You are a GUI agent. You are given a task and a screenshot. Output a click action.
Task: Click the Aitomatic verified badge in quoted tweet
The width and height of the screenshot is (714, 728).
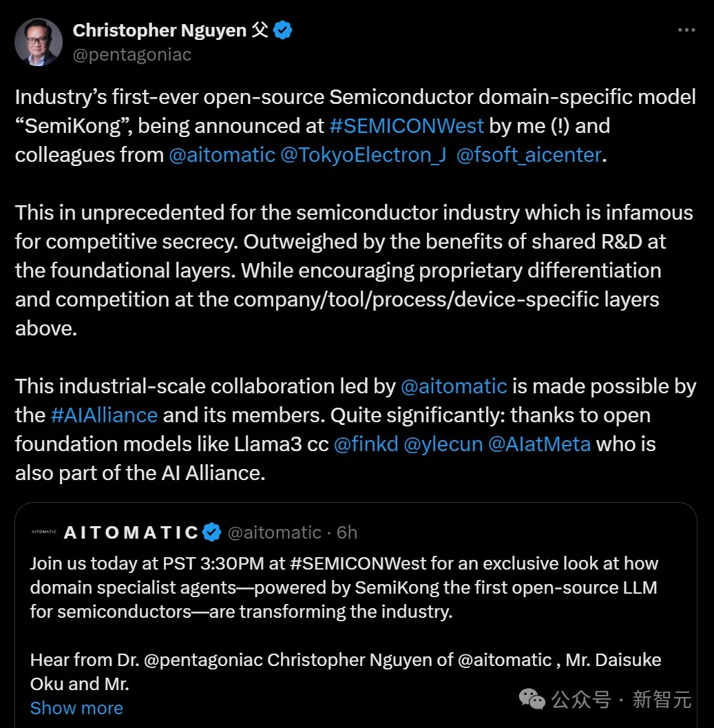click(212, 532)
